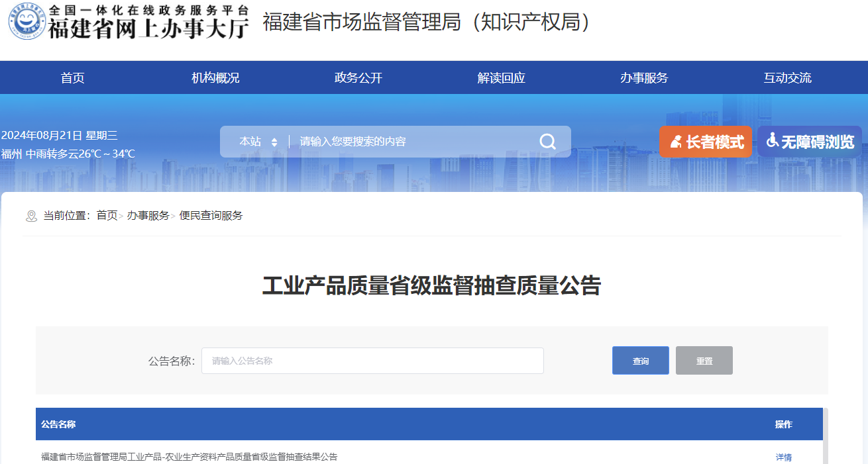
Task: Click into the 公告名称 input field
Action: [x=372, y=361]
